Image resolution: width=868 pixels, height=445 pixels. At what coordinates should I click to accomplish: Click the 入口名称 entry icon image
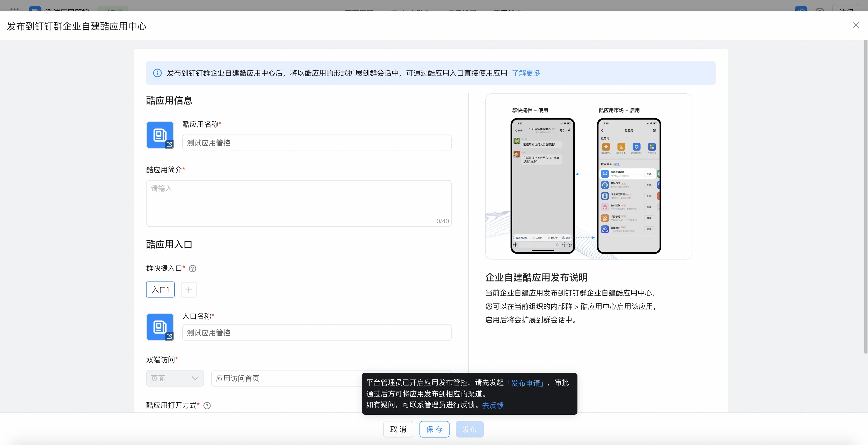[160, 327]
